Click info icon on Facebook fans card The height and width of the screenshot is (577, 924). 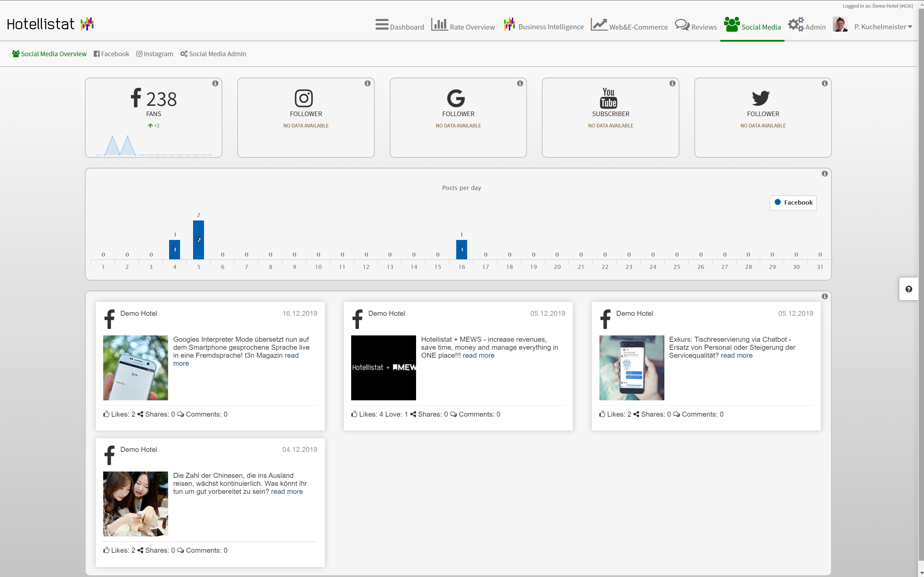point(215,83)
